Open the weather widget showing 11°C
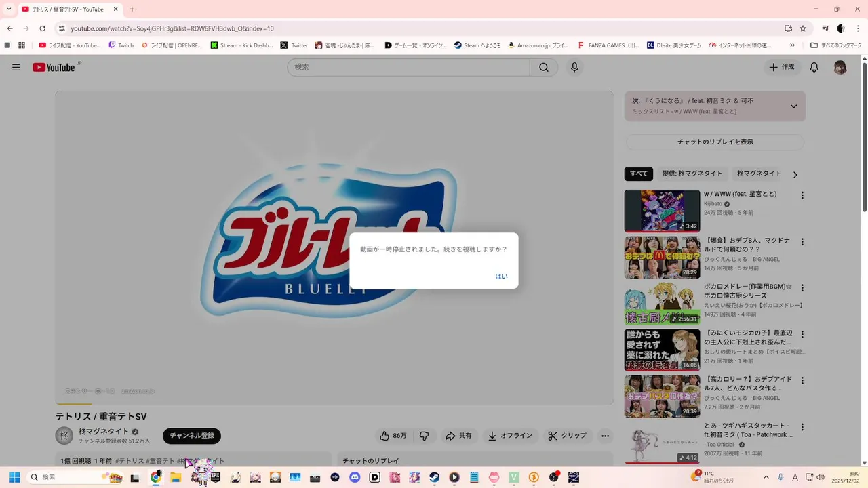The height and width of the screenshot is (488, 868). pos(712,477)
